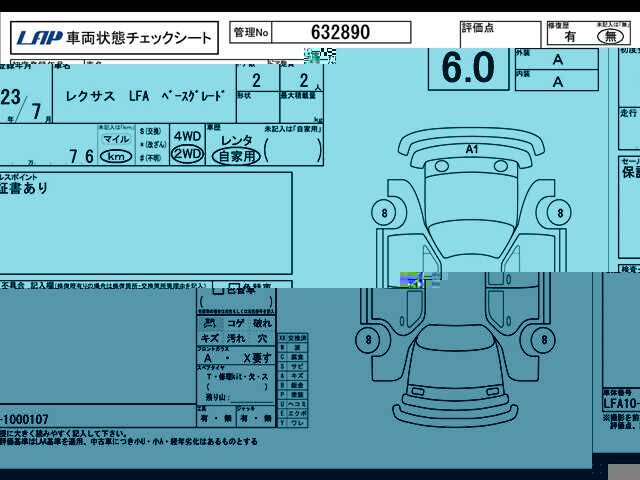Select the LFA10- chassis code at right
The height and width of the screenshot is (480, 640).
621,404
